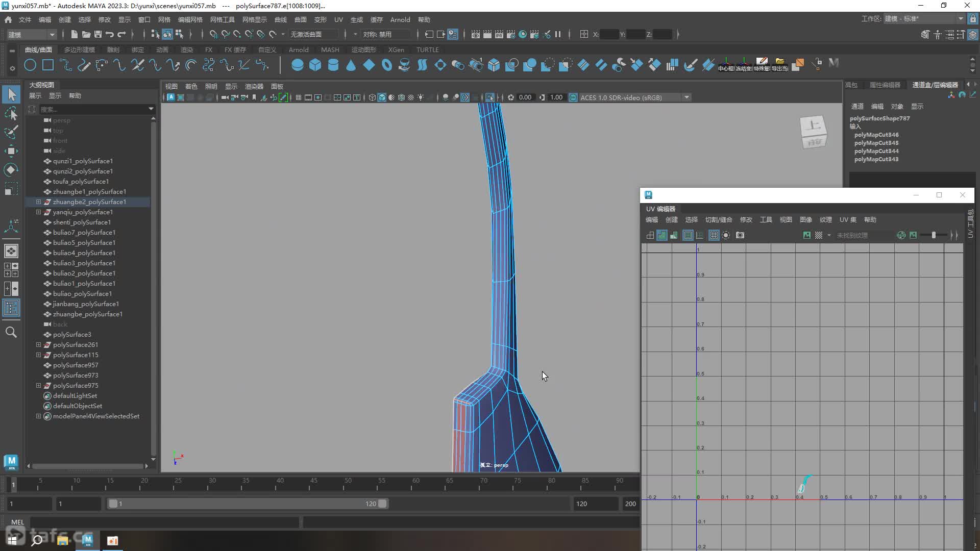
Task: Click the outliner horizontal scrollbar
Action: pos(87,466)
